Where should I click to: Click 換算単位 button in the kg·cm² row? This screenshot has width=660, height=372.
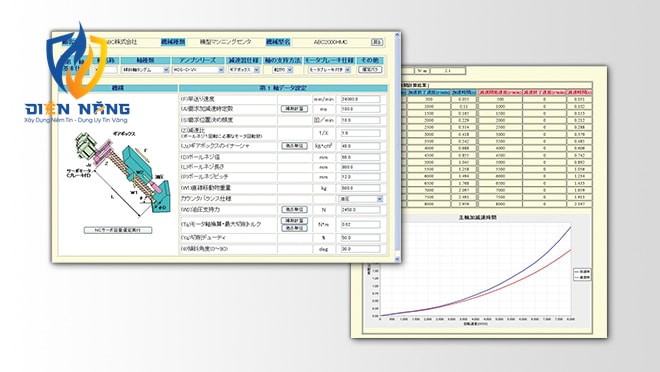pos(294,146)
